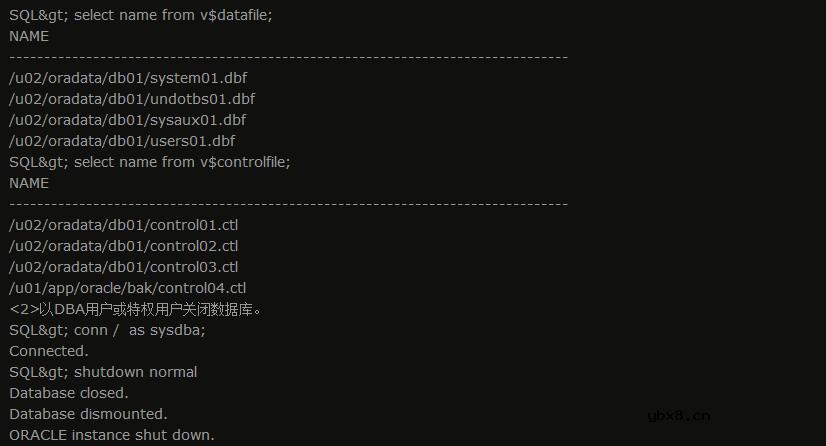
Task: Click the sysaux01.dbf file path
Action: (x=127, y=120)
